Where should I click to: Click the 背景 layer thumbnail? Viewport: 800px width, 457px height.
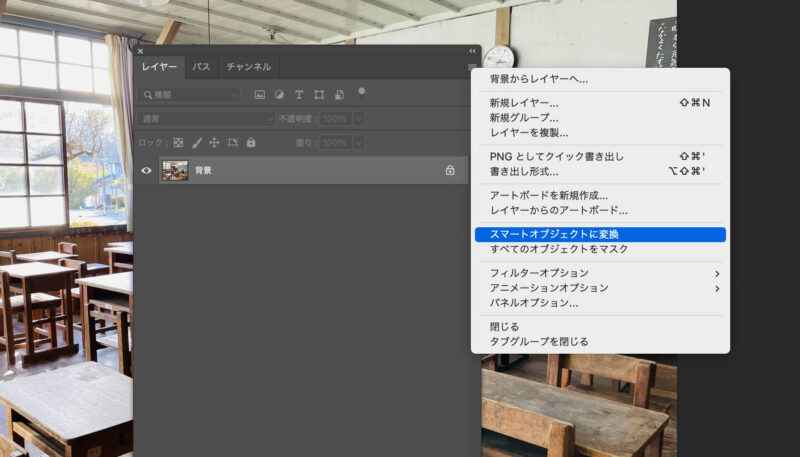coord(175,170)
